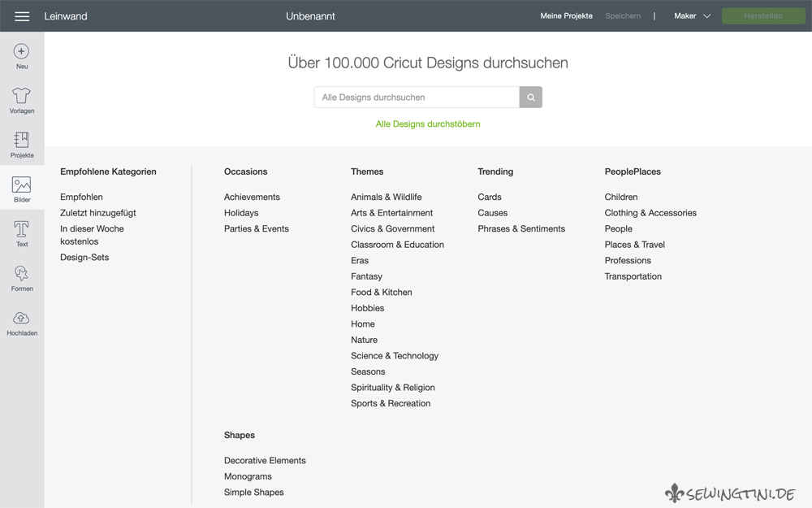
Task: Open Food & Kitchen theme
Action: [x=381, y=293]
